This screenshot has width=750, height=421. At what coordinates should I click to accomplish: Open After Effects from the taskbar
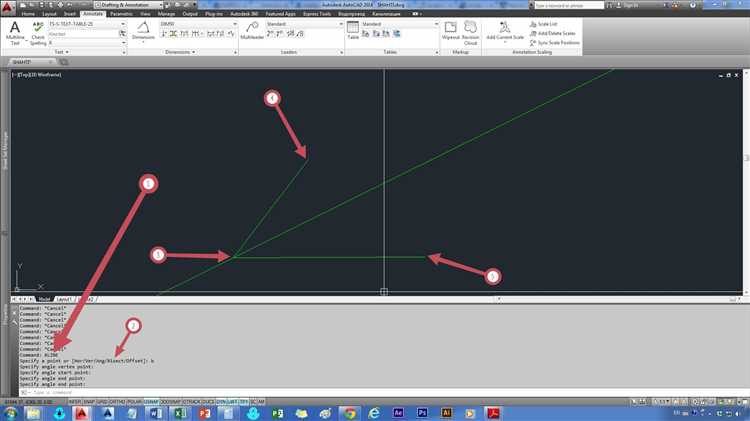398,413
